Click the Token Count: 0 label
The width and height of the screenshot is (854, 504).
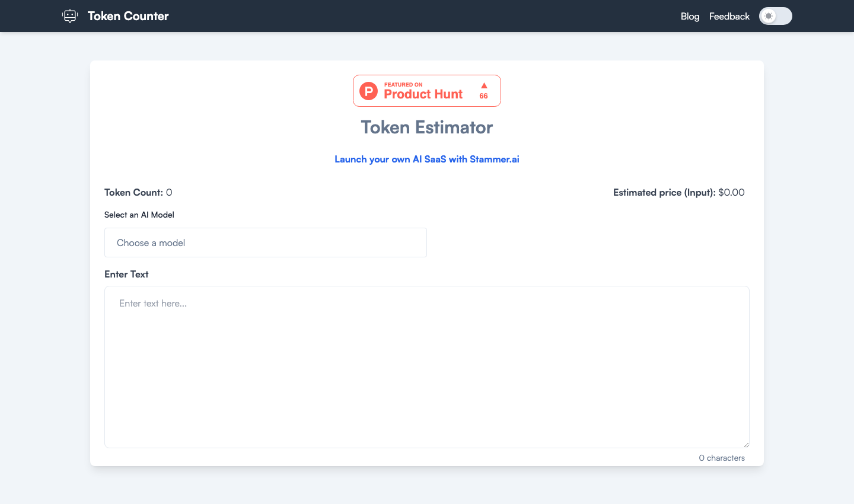(x=138, y=192)
